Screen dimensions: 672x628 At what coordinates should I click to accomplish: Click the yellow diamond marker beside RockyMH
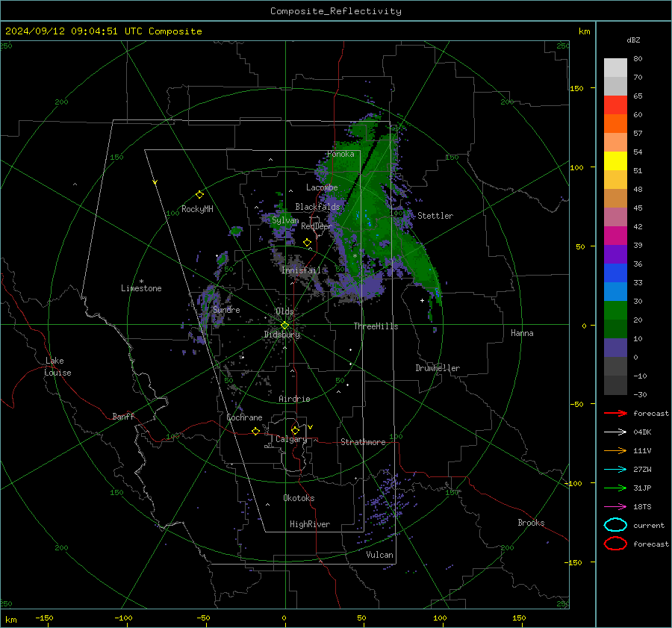[x=199, y=195]
